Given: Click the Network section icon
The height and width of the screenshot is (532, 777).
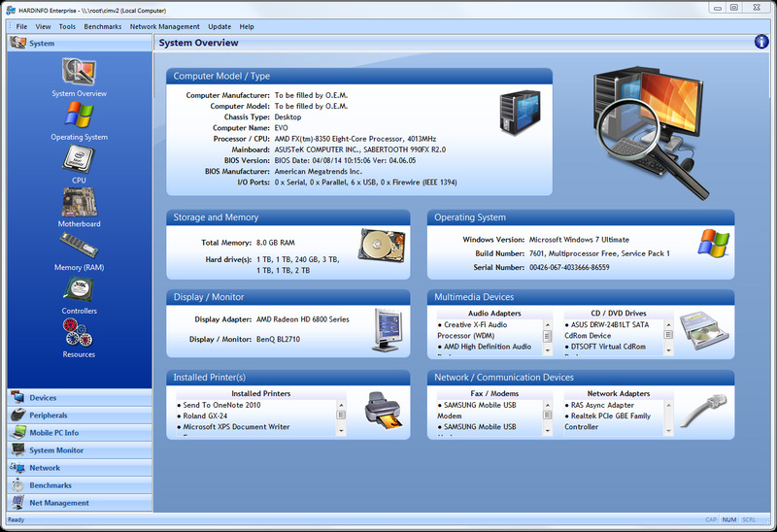Looking at the screenshot, I should click(x=17, y=468).
